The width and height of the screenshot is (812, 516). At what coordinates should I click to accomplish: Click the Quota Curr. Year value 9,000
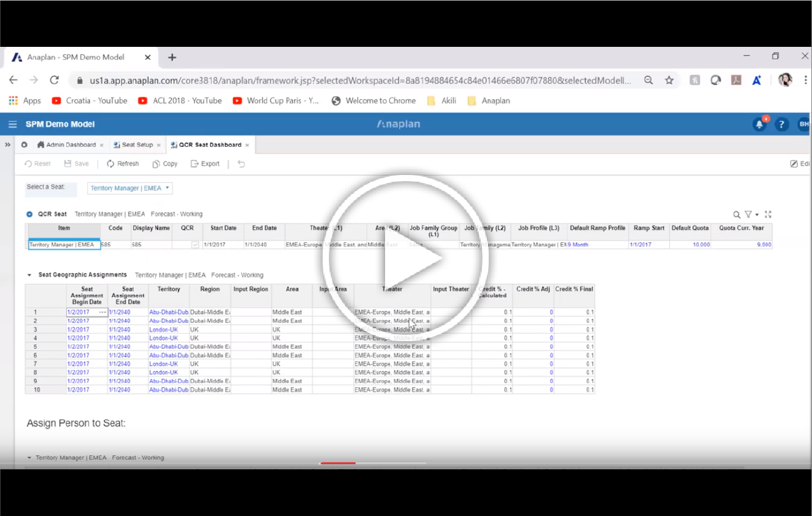point(742,245)
